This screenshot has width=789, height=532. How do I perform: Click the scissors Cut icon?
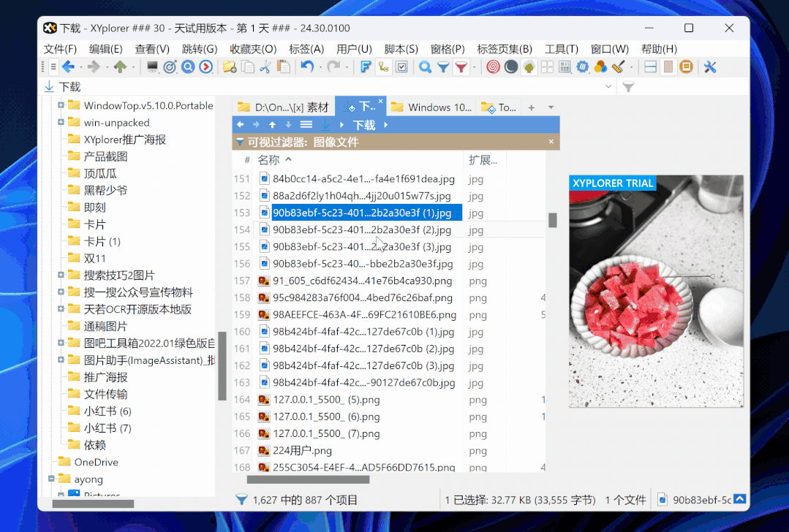pyautogui.click(x=265, y=67)
